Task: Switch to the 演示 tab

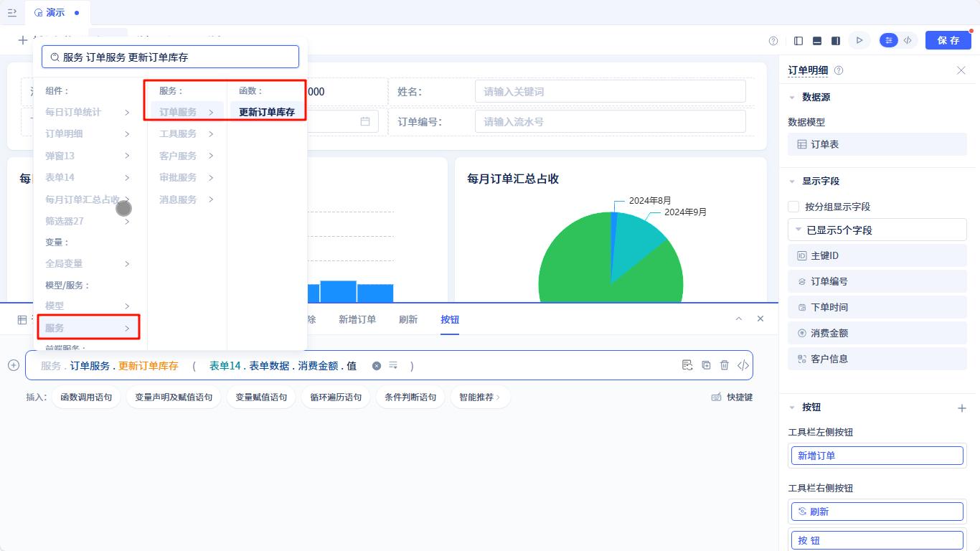Action: point(55,12)
